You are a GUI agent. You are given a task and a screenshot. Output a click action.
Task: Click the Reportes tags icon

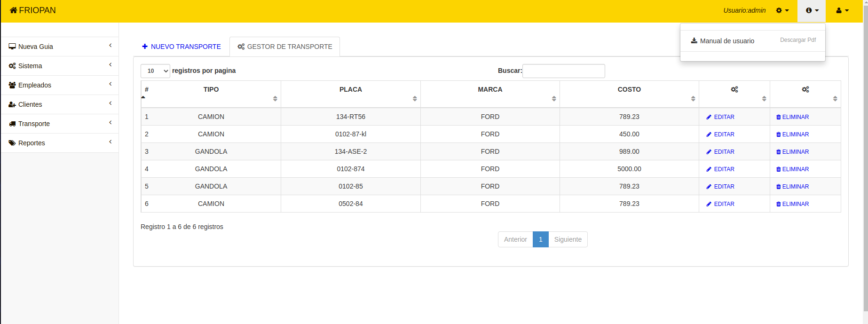pyautogui.click(x=12, y=143)
